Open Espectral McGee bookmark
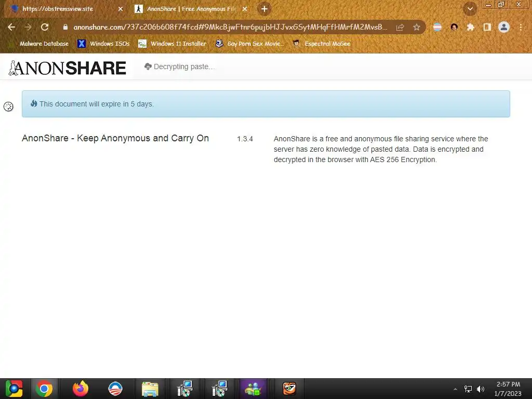This screenshot has width=532, height=399. 321,44
